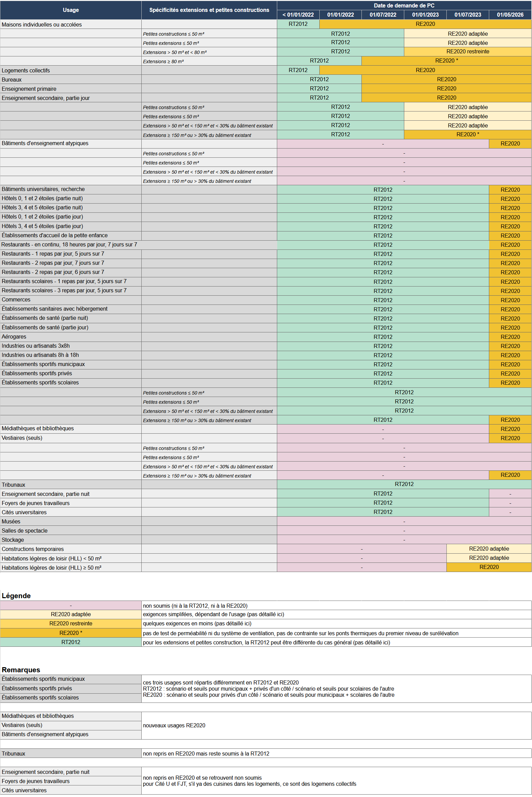Select "Industries ou artisanats 8h à 18h" label
The image size is (532, 797).
click(x=71, y=355)
